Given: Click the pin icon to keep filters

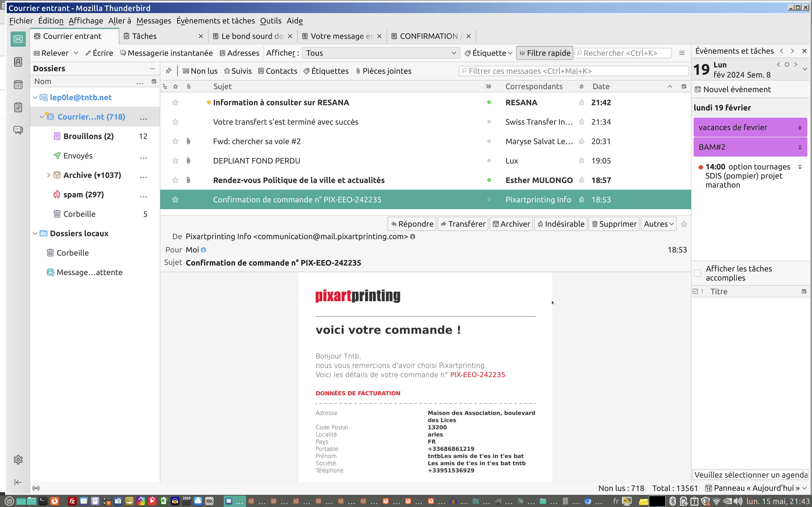Looking at the screenshot, I should 169,71.
